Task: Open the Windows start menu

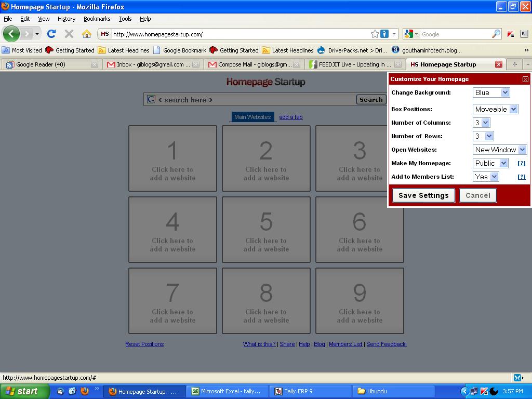Action: click(25, 392)
